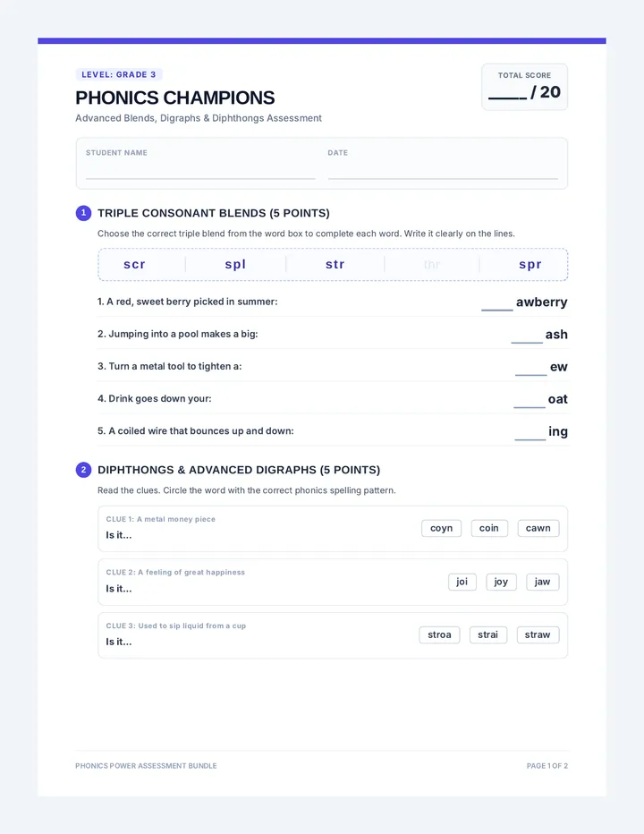Choose the 'straw' answer for Clue 3
Image resolution: width=644 pixels, height=834 pixels.
point(538,635)
